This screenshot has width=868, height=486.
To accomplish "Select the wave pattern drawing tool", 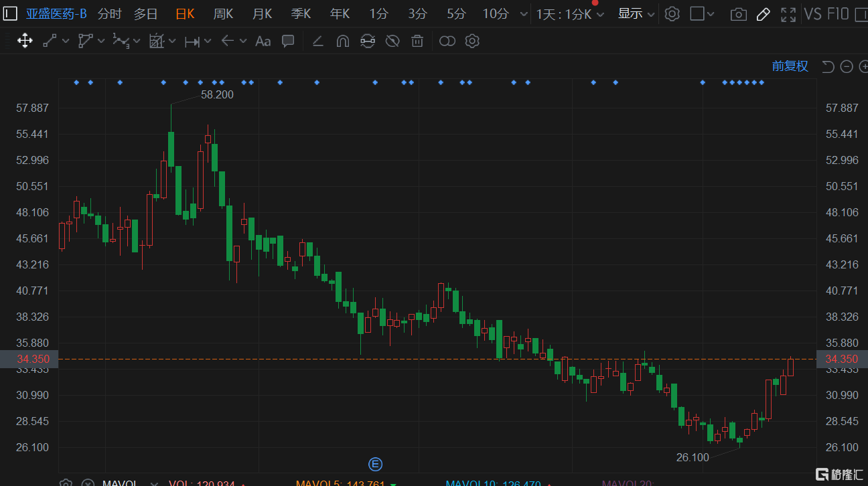I will coord(121,41).
